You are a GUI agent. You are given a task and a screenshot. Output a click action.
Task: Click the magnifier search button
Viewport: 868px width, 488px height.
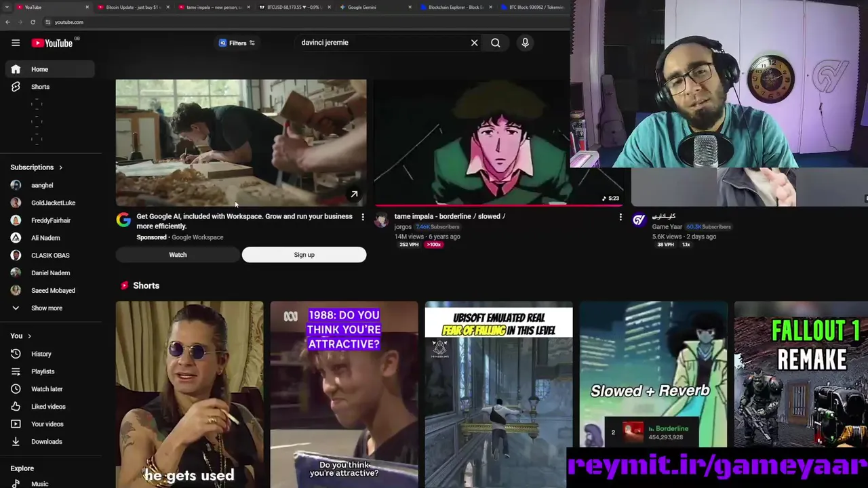coord(496,43)
